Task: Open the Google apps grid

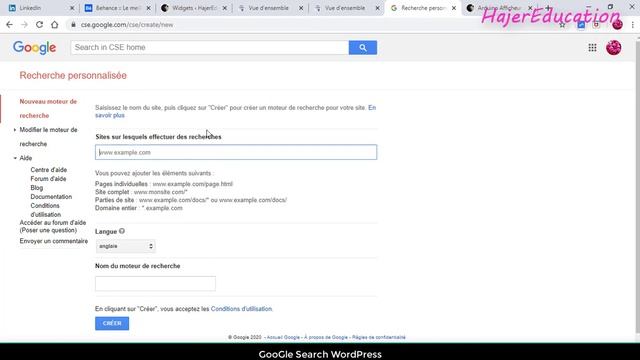Action: (x=592, y=48)
